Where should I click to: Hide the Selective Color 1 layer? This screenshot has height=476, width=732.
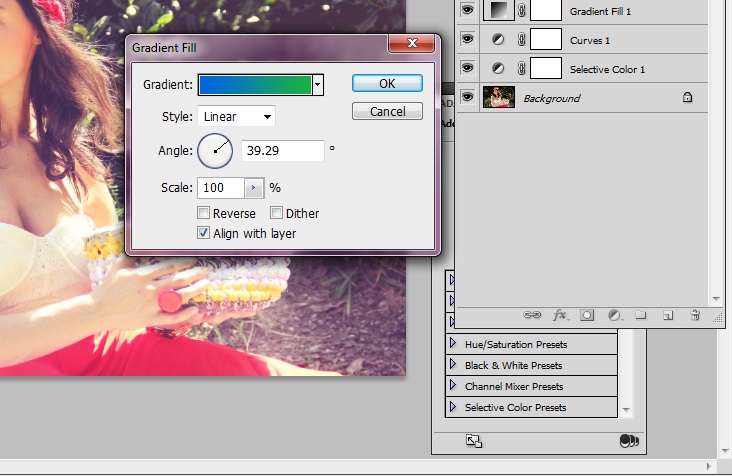[467, 69]
